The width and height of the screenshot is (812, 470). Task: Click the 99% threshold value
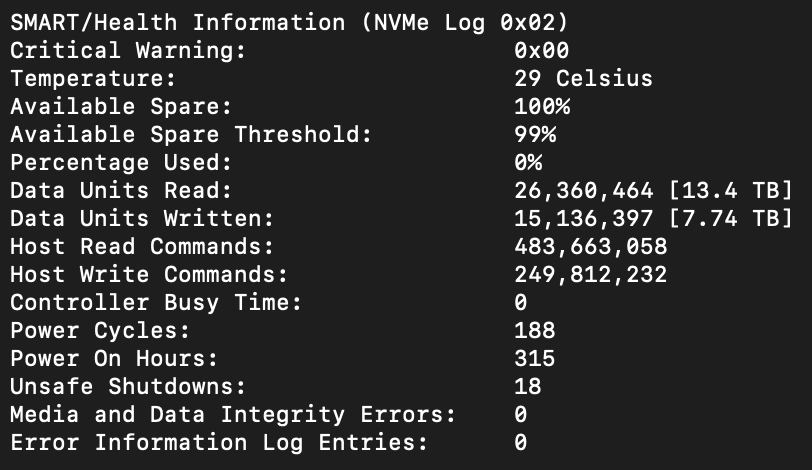(535, 135)
